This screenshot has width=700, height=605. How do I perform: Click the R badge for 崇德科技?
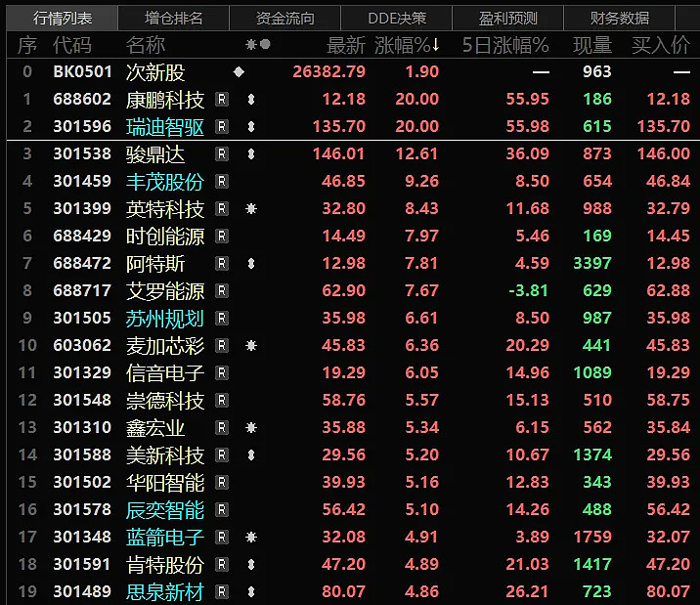click(222, 400)
